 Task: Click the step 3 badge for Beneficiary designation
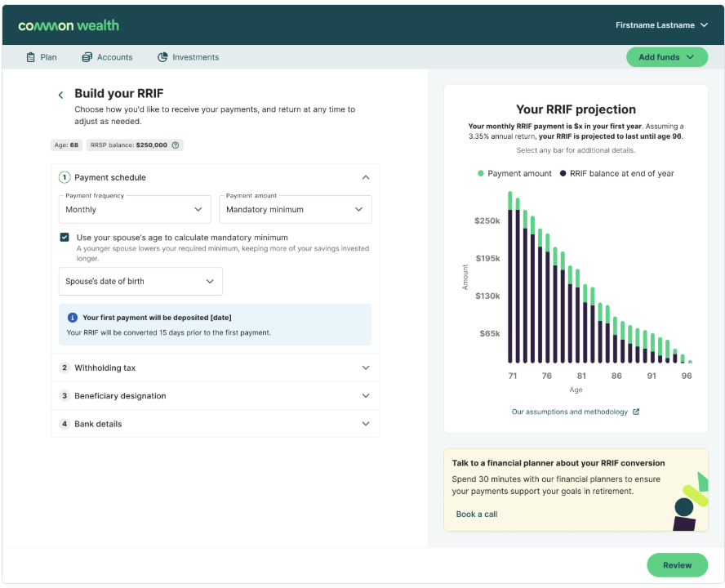(x=64, y=395)
